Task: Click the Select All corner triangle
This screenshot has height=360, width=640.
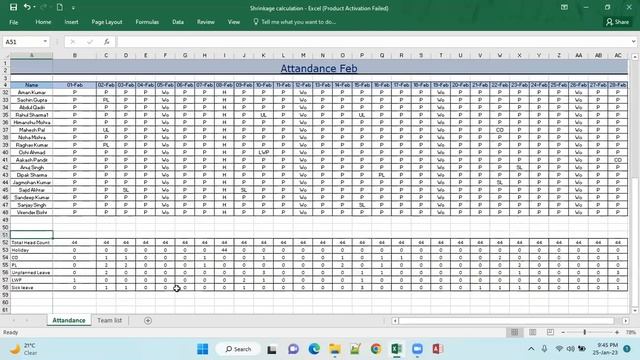Action: coord(5,55)
